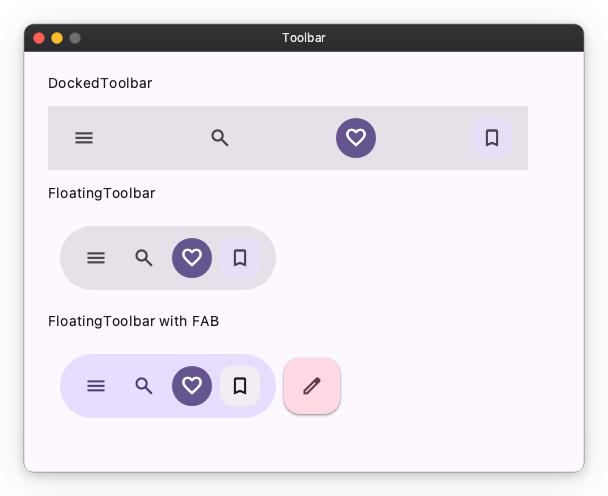Screen dimensions: 608x496
Task: Click search icon in the FAB toolbar
Action: (x=144, y=386)
